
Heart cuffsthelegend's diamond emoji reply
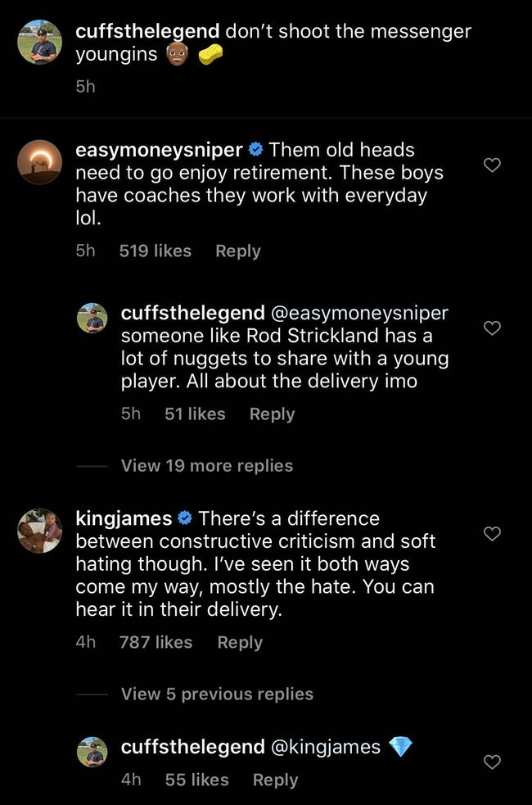point(492,762)
